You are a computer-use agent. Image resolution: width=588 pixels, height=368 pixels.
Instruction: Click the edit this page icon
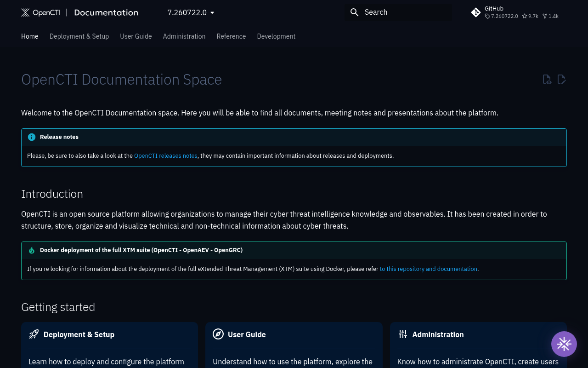[x=561, y=80]
